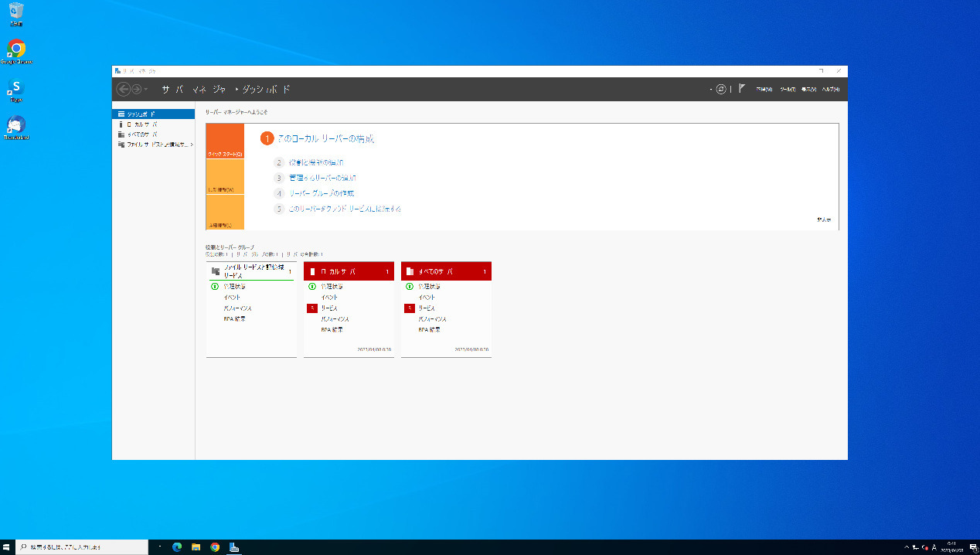Click the クラウド サービスに接続する link

pos(345,209)
